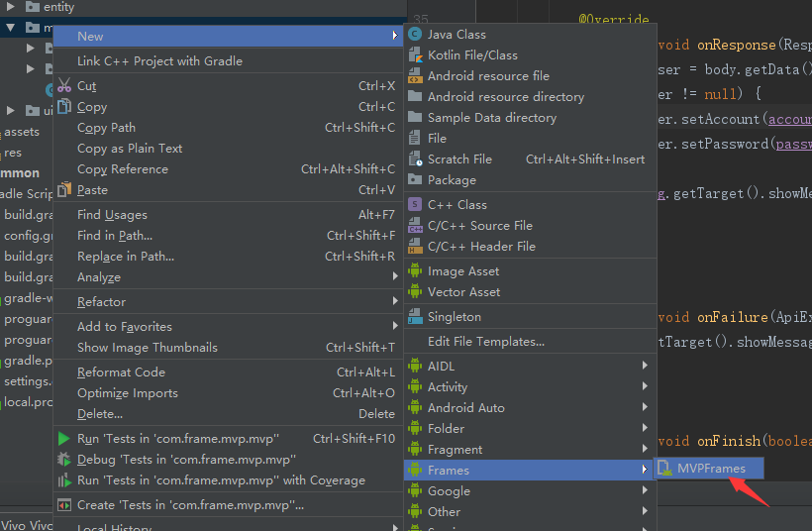Open the Folder submenu

(531, 428)
